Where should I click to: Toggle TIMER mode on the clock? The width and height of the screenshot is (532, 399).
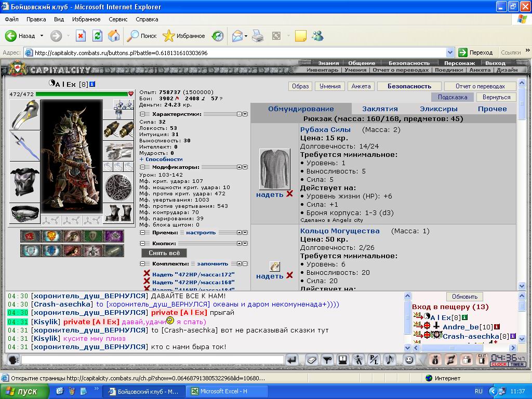(517, 364)
